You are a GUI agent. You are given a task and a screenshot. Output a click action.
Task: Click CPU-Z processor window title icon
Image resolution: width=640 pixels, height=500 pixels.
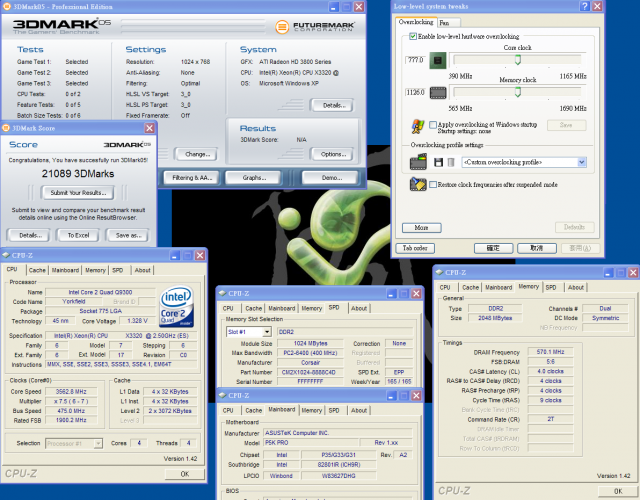point(6,255)
